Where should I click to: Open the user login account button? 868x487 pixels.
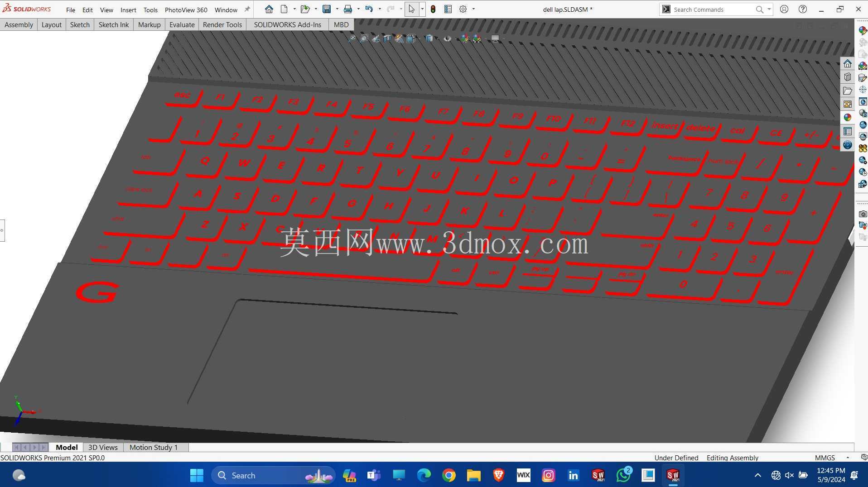tap(784, 9)
